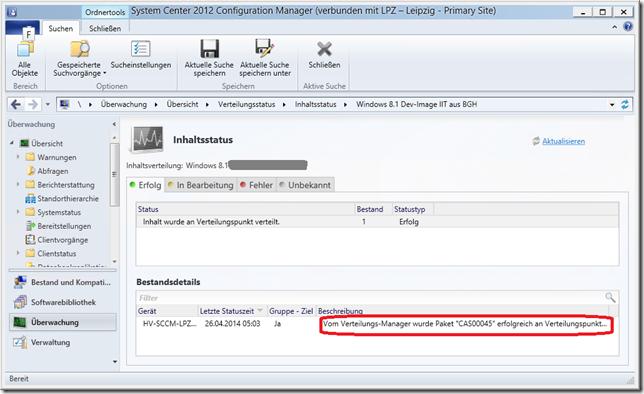Click the Inhaltsstatus monitor graph icon
This screenshot has height=394, width=644.
click(147, 139)
